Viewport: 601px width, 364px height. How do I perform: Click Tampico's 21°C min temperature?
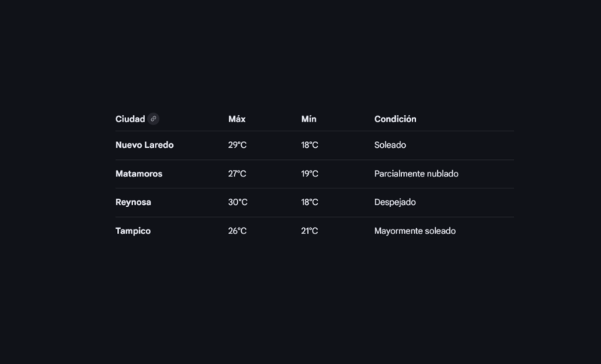pos(310,231)
